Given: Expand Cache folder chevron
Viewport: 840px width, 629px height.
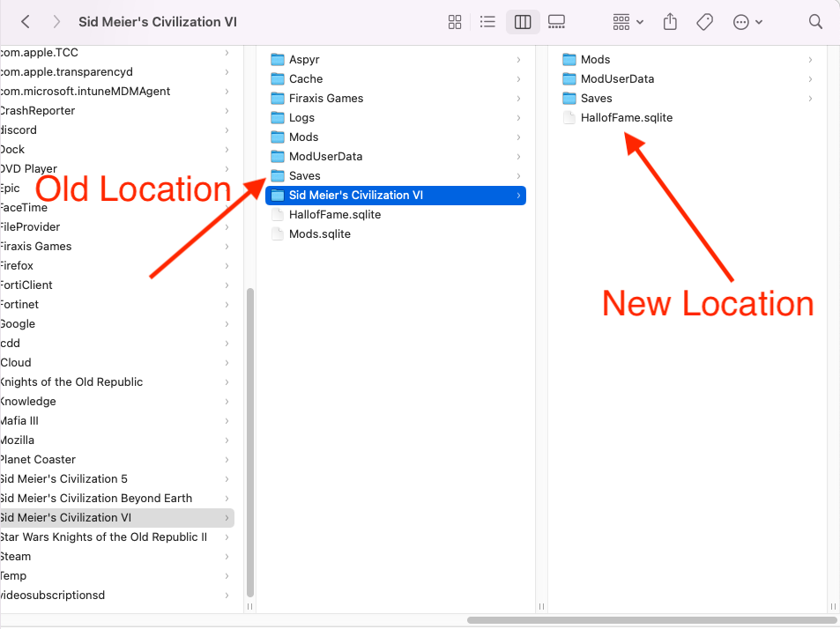Looking at the screenshot, I should [518, 78].
